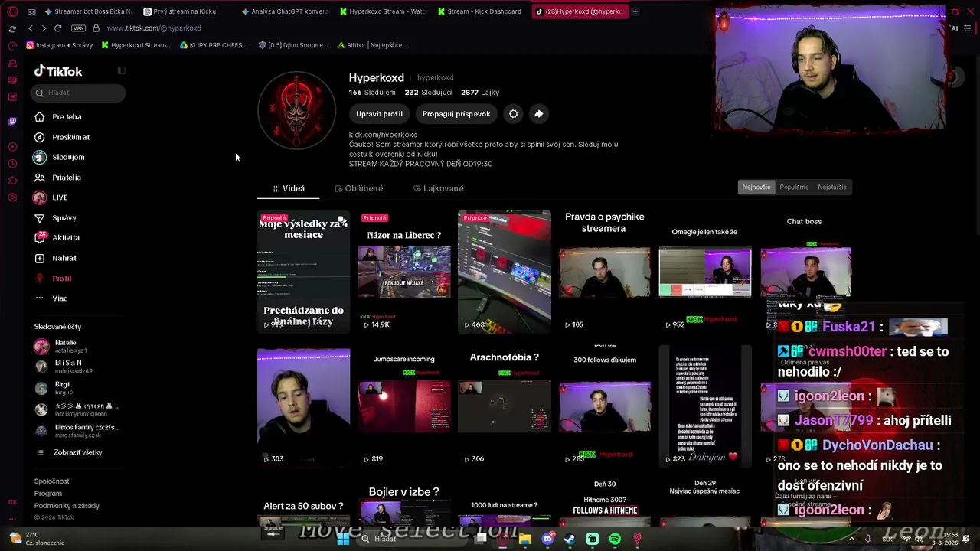This screenshot has height=551, width=980.
Task: Switch to the Prvý stream na Kicku tab
Action: pyautogui.click(x=185, y=11)
